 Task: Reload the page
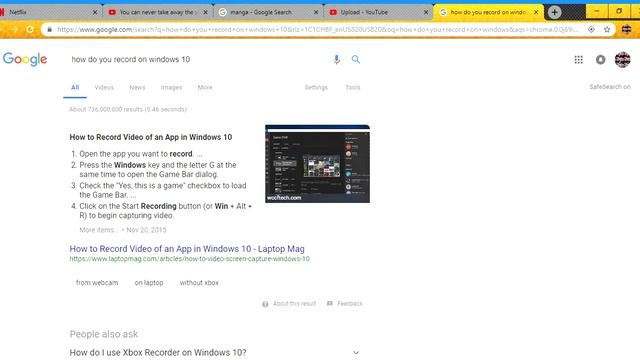[x=30, y=29]
